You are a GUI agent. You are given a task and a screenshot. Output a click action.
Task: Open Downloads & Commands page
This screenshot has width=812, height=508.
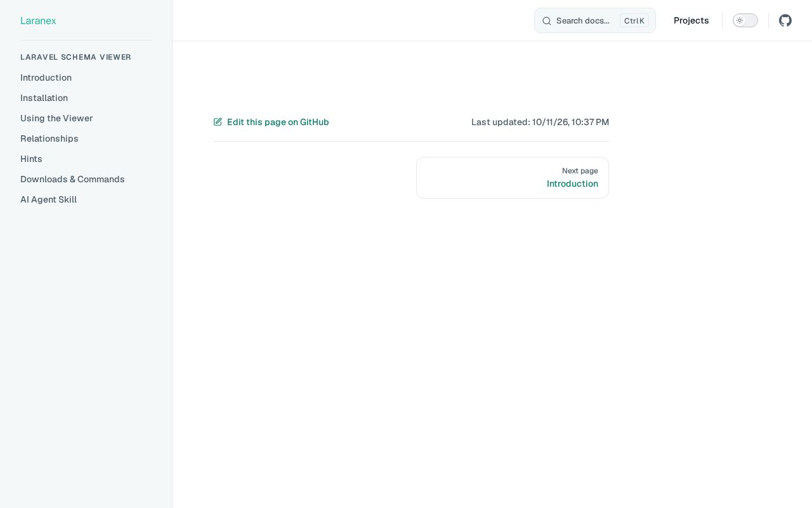pos(72,179)
